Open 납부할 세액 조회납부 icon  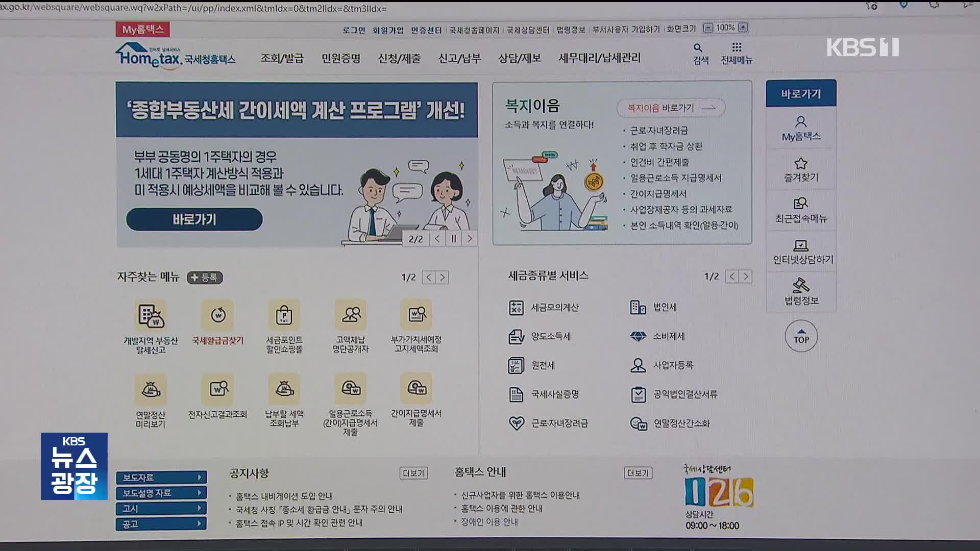point(284,389)
